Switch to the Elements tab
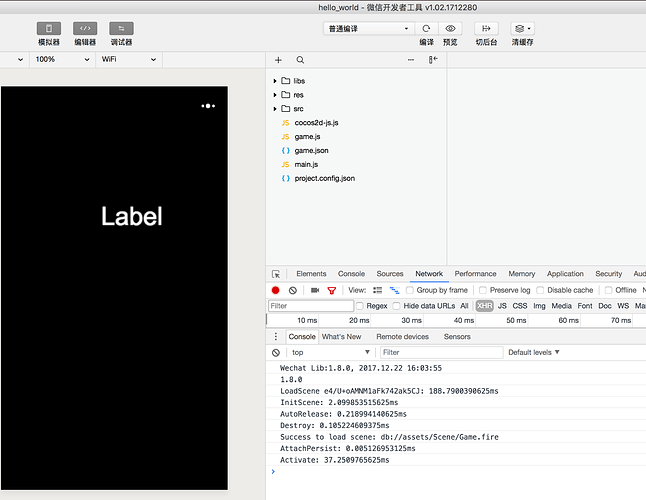The height and width of the screenshot is (500, 646). [x=311, y=274]
